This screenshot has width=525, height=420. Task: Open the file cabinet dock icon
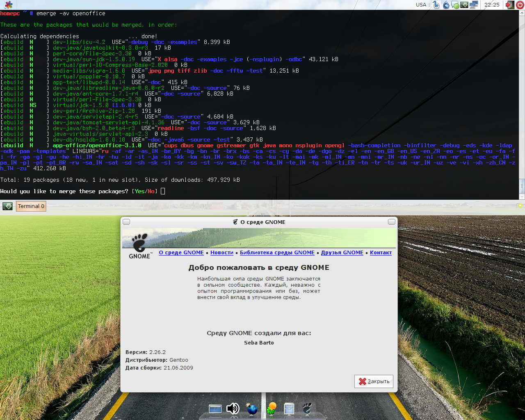coord(289,409)
